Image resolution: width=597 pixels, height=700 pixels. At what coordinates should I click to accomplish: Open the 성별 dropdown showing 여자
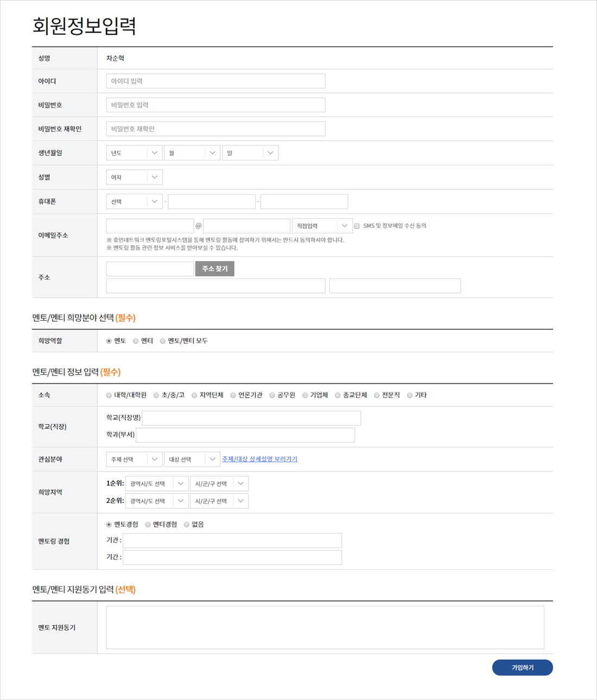pos(134,177)
